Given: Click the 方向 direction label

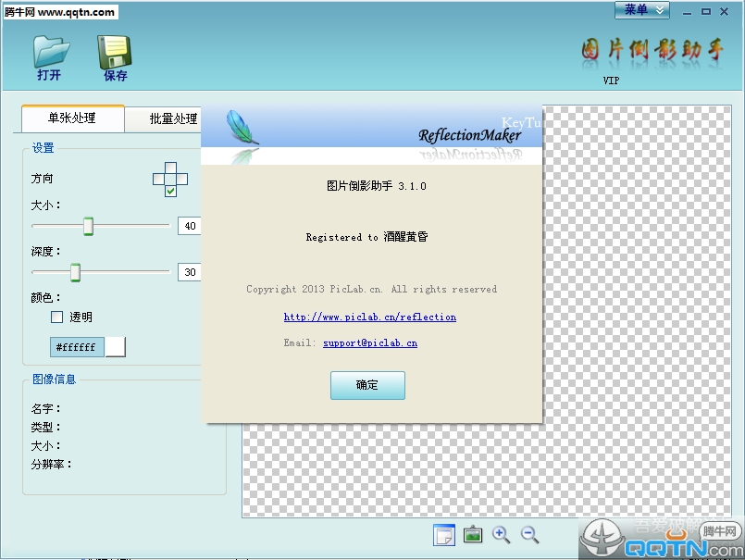Looking at the screenshot, I should (x=42, y=179).
